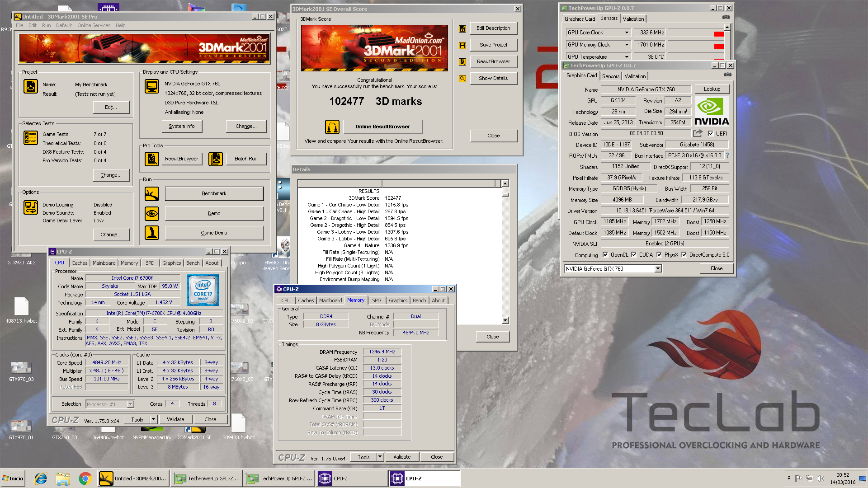Click the Bus Interface question mark icon
This screenshot has width=868, height=488.
click(727, 155)
